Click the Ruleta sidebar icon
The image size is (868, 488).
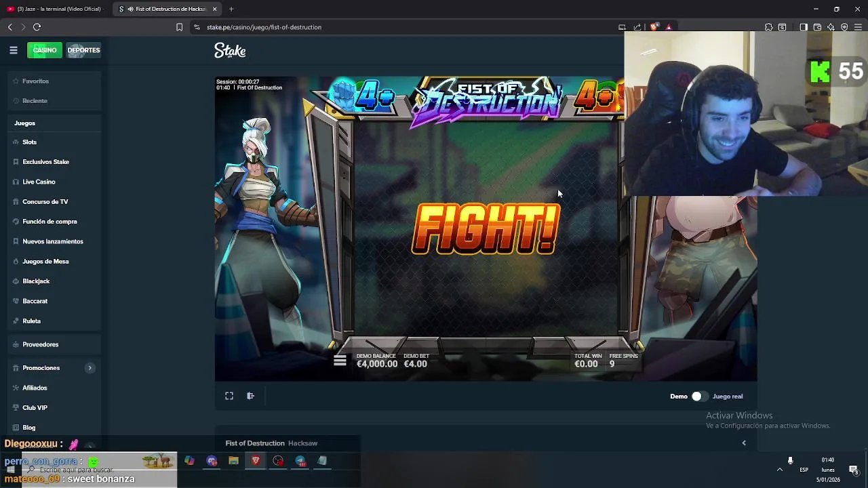coord(16,321)
